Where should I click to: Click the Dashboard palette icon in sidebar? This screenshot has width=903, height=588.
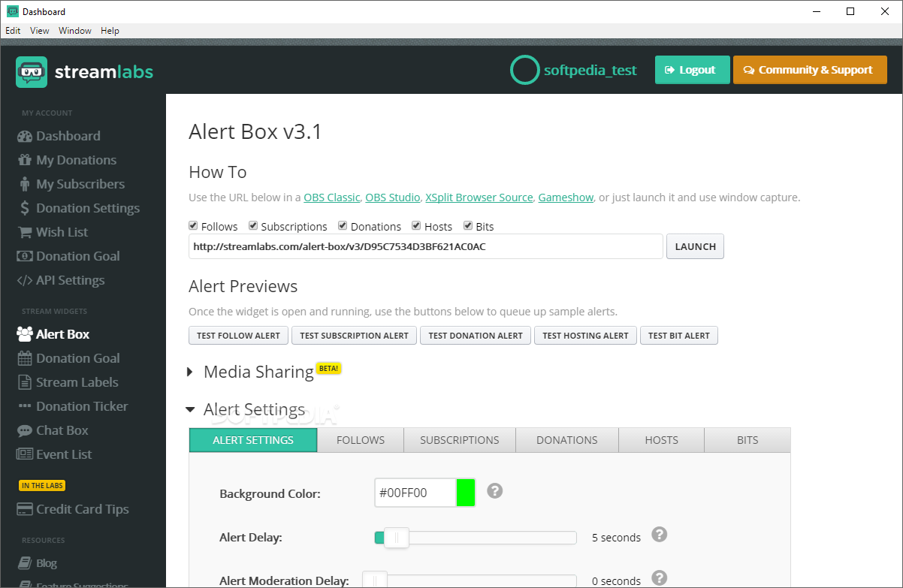click(25, 136)
